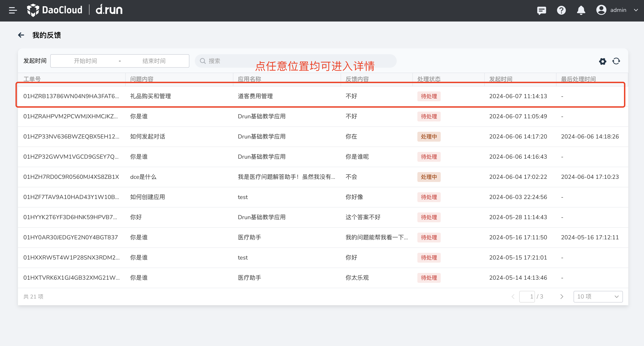The image size is (644, 346).
Task: Click 医疗助手 app in 2024-05-14 row
Action: coord(249,278)
